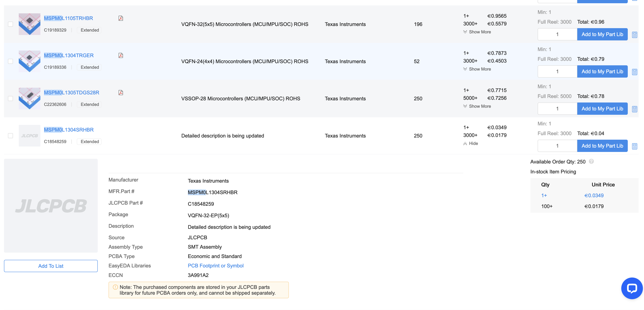
Task: Click calculator icon for MSPM0L1105TRHBR row
Action: pos(634,35)
